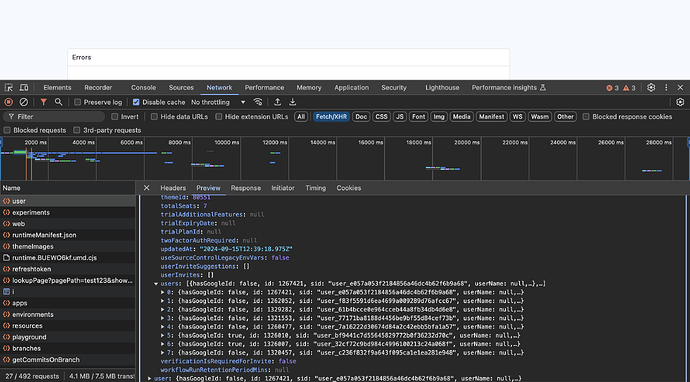690x382 pixels.
Task: Open DevTools settings gear
Action: click(651, 88)
